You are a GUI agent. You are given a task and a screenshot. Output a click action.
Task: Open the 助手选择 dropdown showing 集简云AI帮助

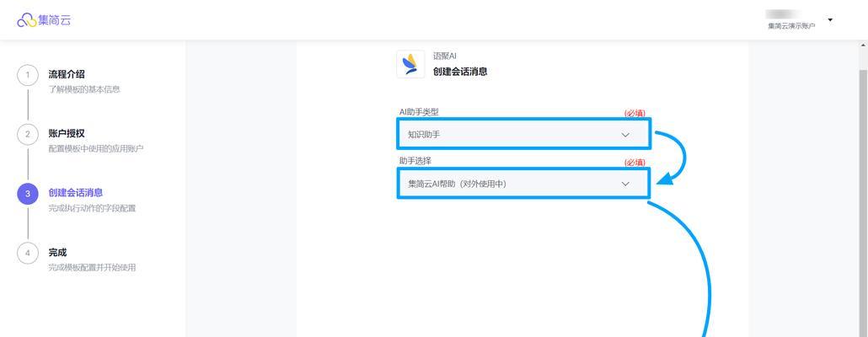click(x=523, y=184)
